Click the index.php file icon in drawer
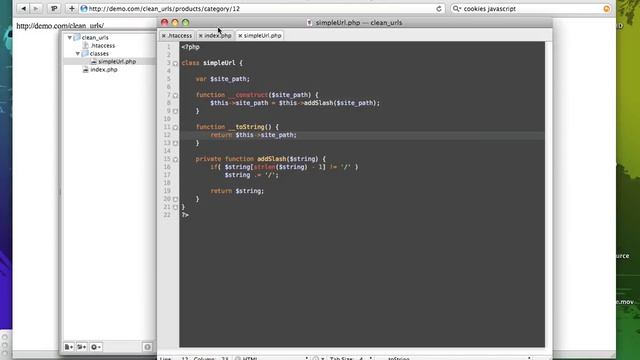This screenshot has height=360, width=640. pyautogui.click(x=86, y=70)
